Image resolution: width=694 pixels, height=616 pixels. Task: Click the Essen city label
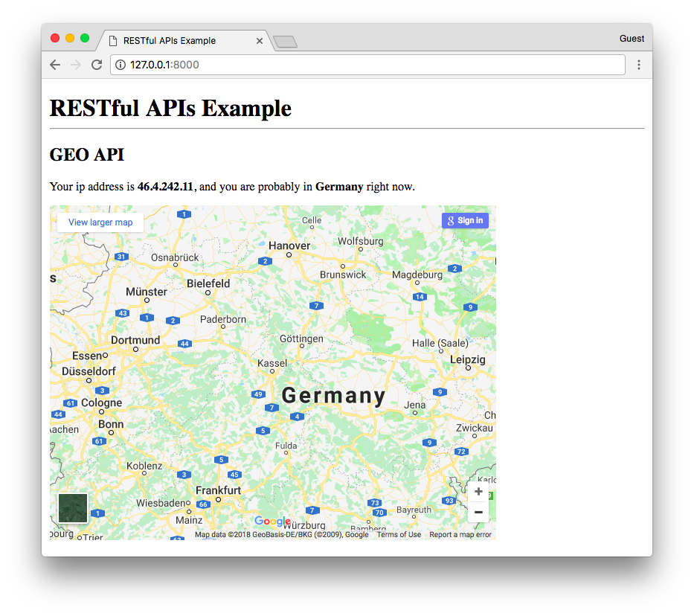click(87, 356)
